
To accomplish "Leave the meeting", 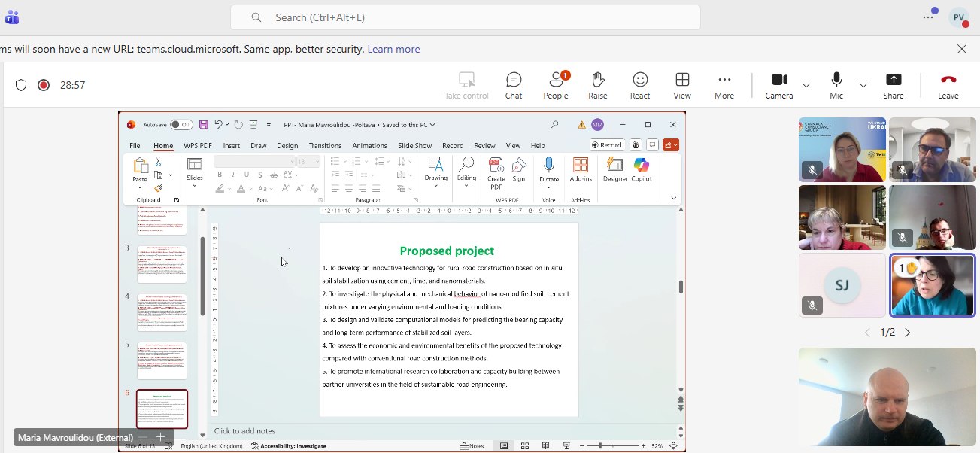I will click(948, 85).
